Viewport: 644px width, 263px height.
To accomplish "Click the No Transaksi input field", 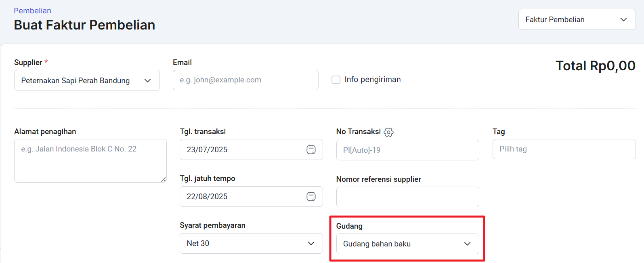I will 407,150.
